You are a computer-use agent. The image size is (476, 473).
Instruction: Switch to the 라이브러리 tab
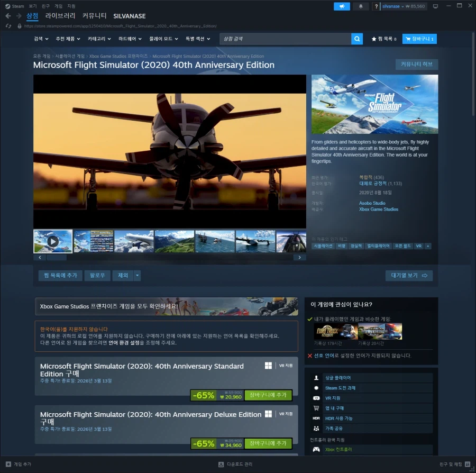point(60,16)
